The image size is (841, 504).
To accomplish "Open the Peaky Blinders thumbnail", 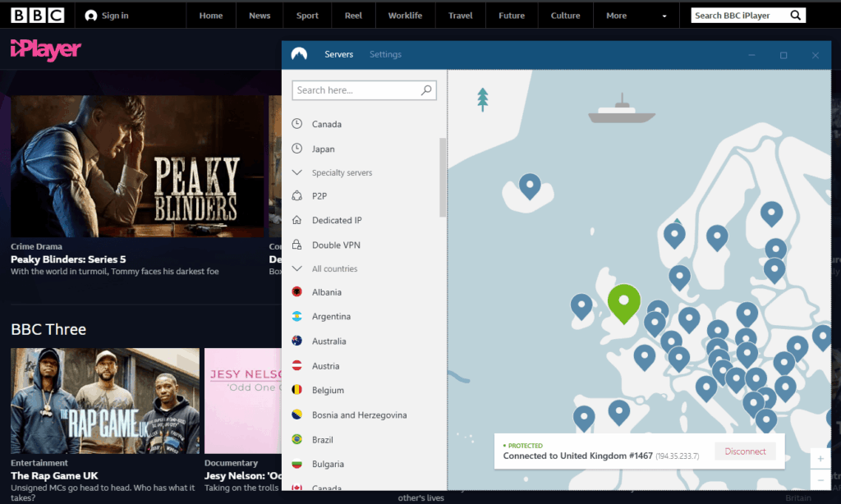I will coord(137,167).
